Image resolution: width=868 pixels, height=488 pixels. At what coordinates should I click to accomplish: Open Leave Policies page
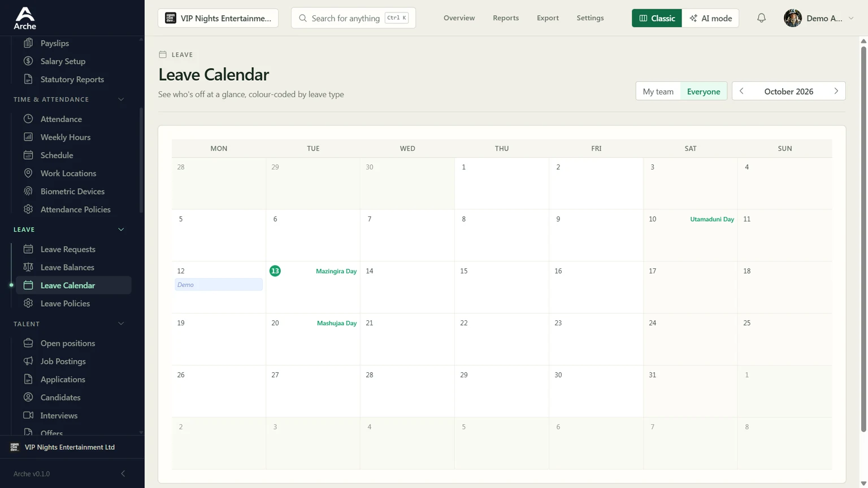[x=73, y=303]
